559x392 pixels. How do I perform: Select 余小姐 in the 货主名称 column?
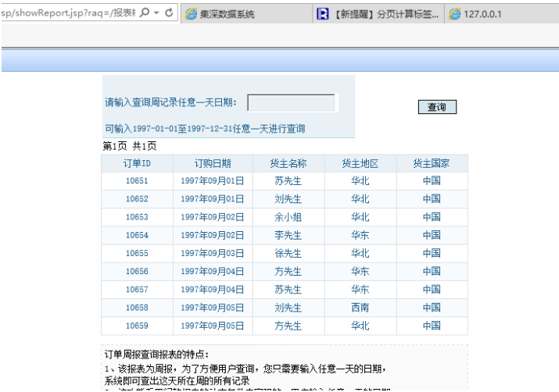pos(288,217)
